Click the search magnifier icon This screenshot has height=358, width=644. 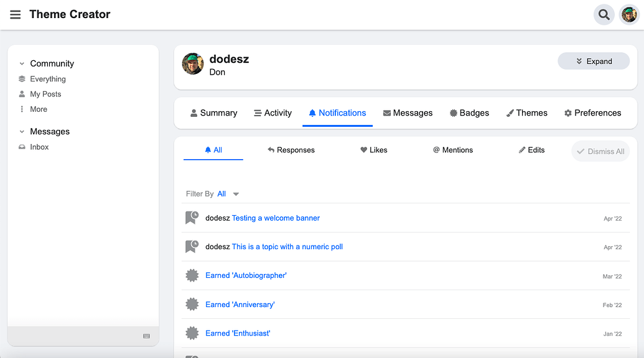tap(604, 14)
